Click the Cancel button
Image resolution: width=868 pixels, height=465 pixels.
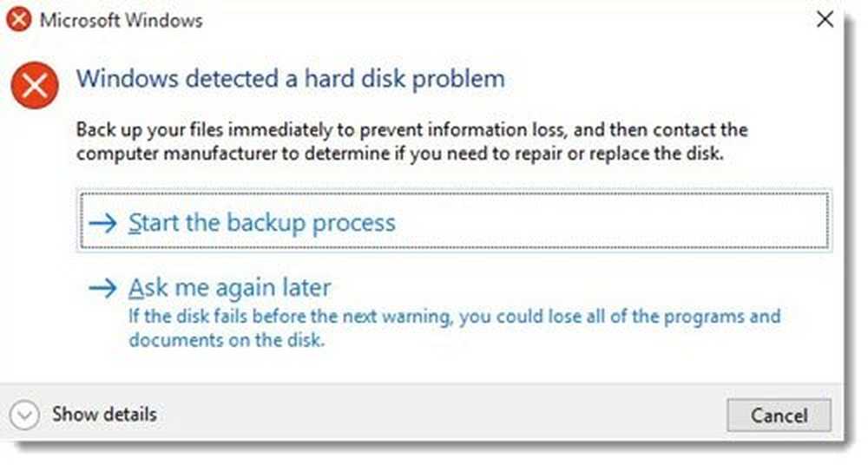pyautogui.click(x=779, y=416)
